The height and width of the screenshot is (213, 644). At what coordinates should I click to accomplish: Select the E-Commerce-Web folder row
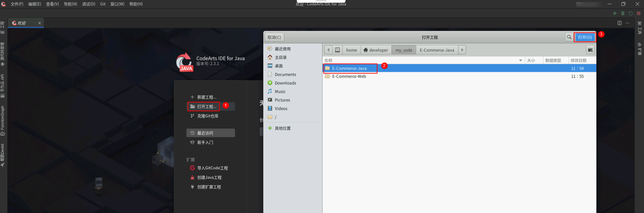tap(459, 77)
